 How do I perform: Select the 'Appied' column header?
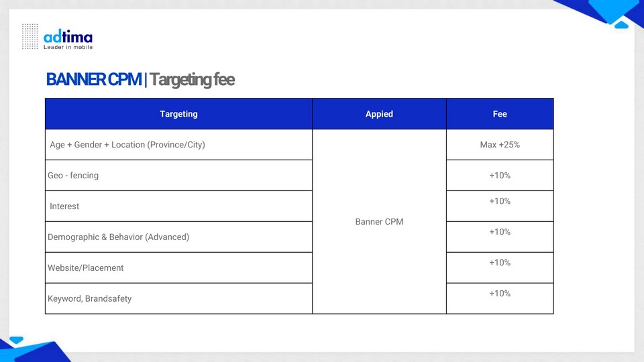point(379,114)
